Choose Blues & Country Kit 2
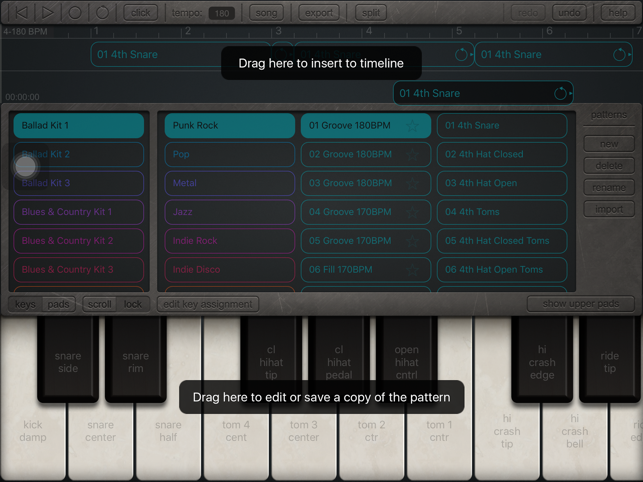643x482 pixels. tap(79, 241)
